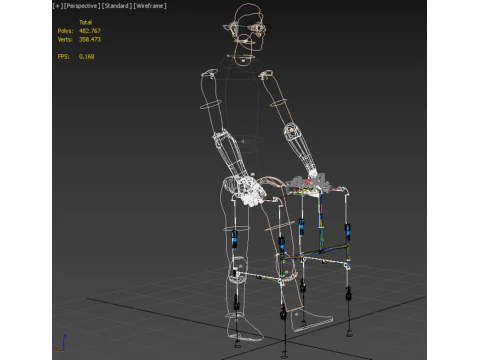The width and height of the screenshot is (480, 360).
Task: Click the 'Total' statistics column header
Action: point(85,22)
